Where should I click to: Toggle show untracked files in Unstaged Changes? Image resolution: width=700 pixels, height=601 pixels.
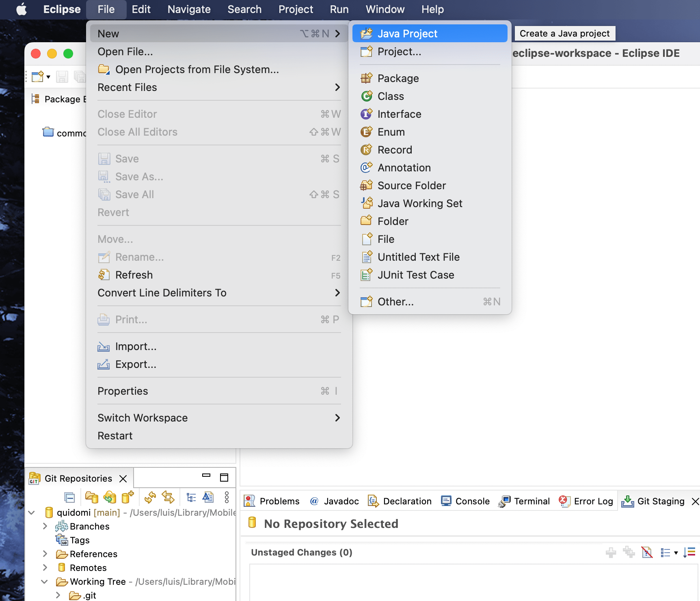click(647, 552)
